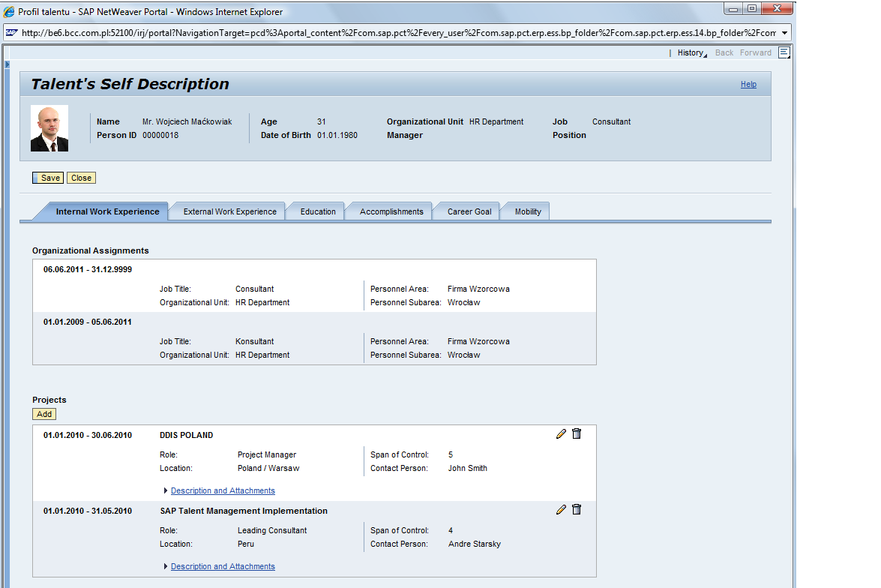The width and height of the screenshot is (881, 588).
Task: Delete the SAP Talent Management Implementation project
Action: [577, 509]
